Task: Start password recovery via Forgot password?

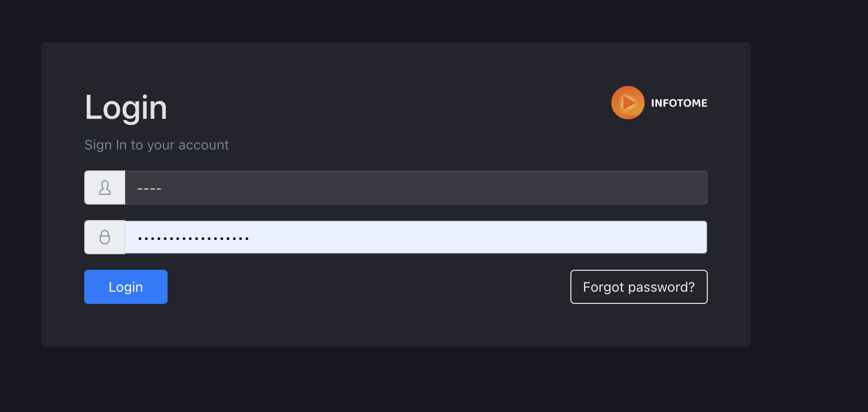Action: pyautogui.click(x=639, y=287)
